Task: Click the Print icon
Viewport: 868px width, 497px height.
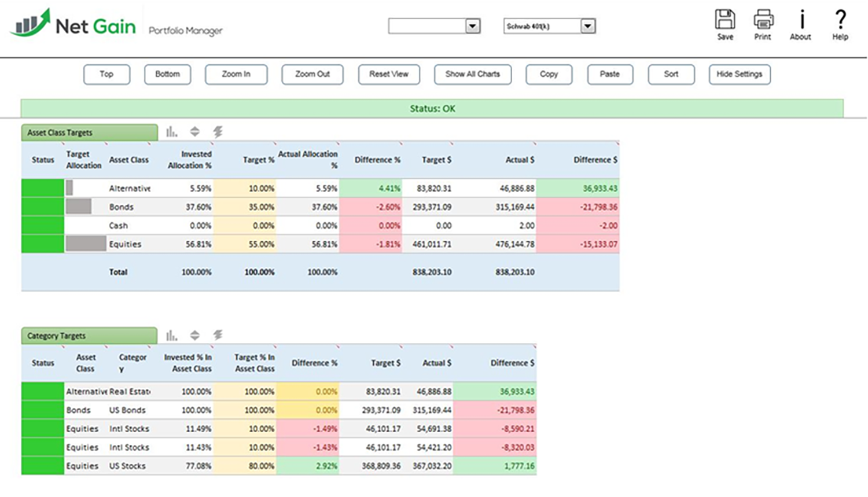Action: pyautogui.click(x=763, y=20)
